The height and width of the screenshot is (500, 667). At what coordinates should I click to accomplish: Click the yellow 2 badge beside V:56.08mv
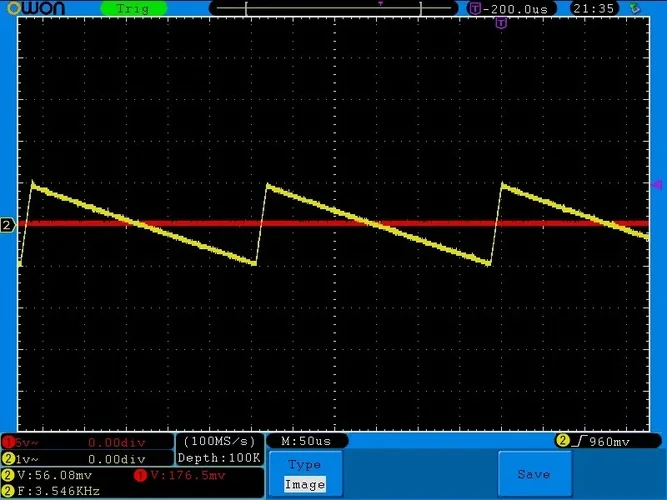[x=8, y=475]
